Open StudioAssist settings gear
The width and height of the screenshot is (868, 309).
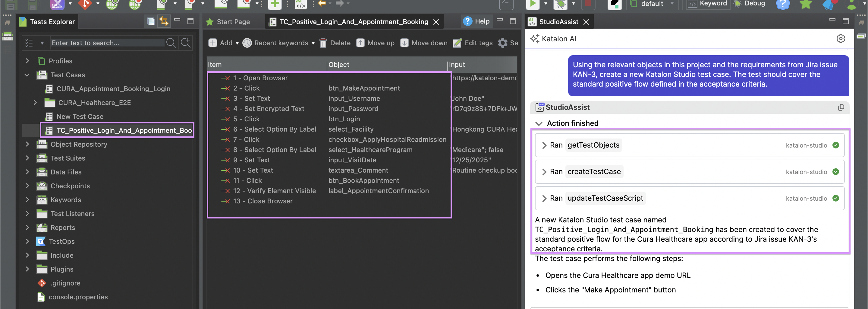coord(841,38)
